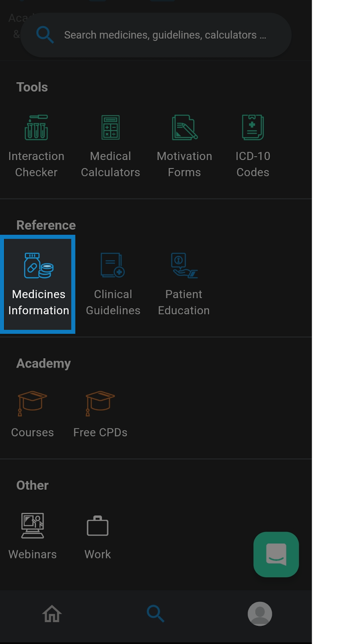Image resolution: width=362 pixels, height=644 pixels.
Task: Open the Medical Calculators icon
Action: point(111,128)
